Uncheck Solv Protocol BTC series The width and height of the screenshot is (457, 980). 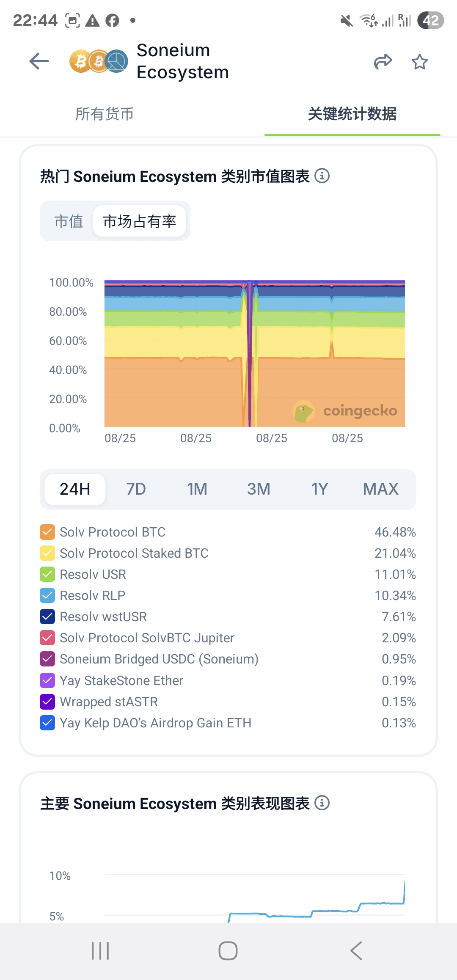click(47, 532)
